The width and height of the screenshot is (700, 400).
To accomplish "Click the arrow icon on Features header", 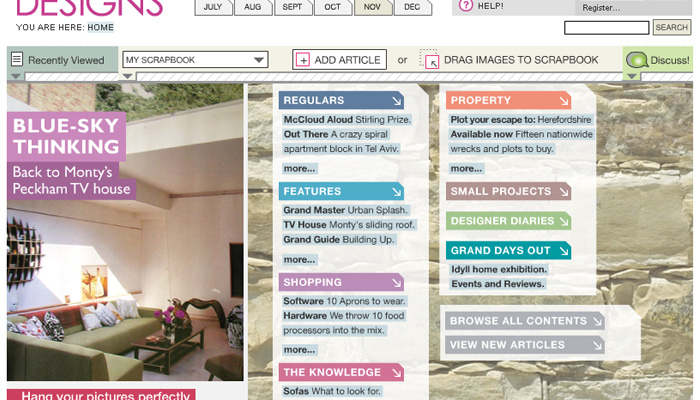I will tap(396, 192).
